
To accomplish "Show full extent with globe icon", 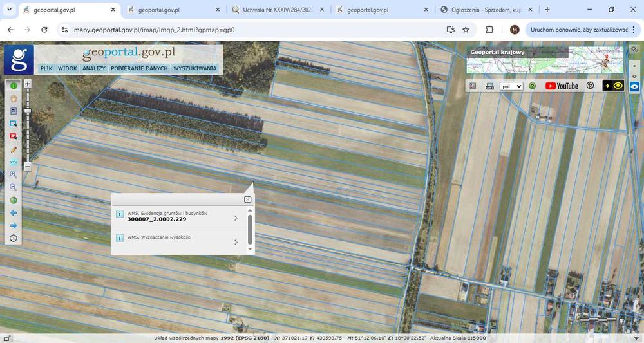I will [x=13, y=200].
